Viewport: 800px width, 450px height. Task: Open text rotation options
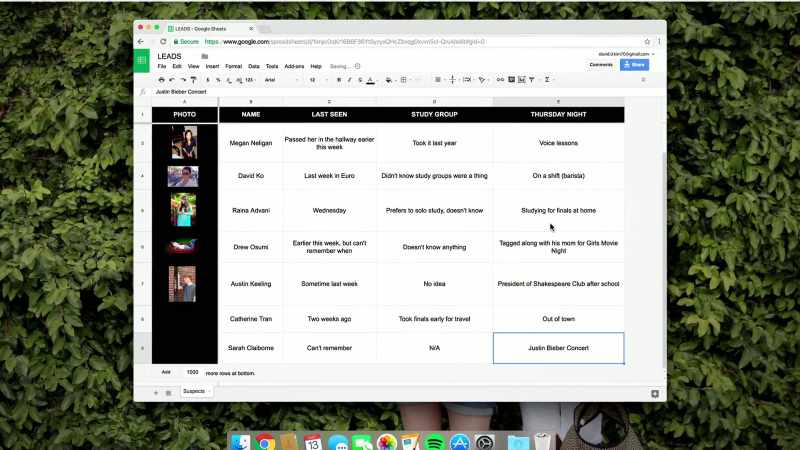[x=482, y=80]
